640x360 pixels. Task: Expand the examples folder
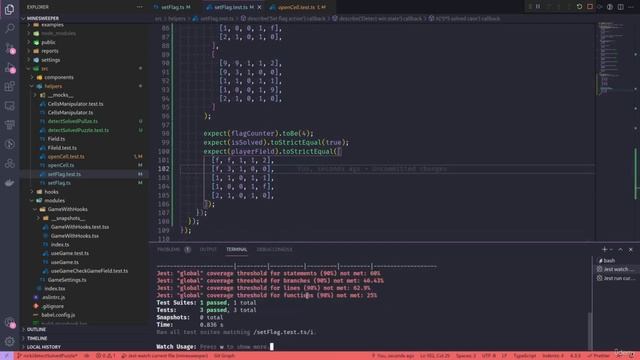coord(52,25)
